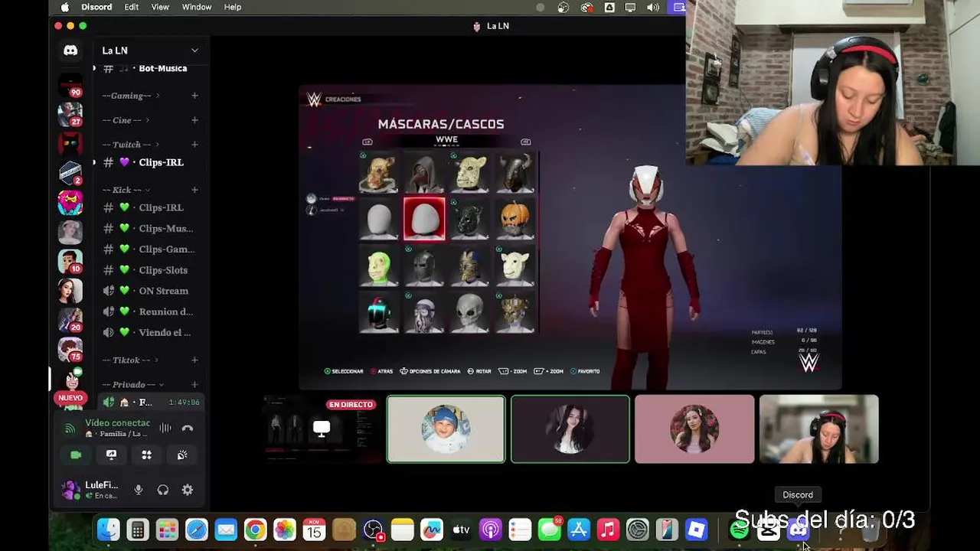Open server with 75 badge
The width and height of the screenshot is (980, 551).
coord(70,348)
